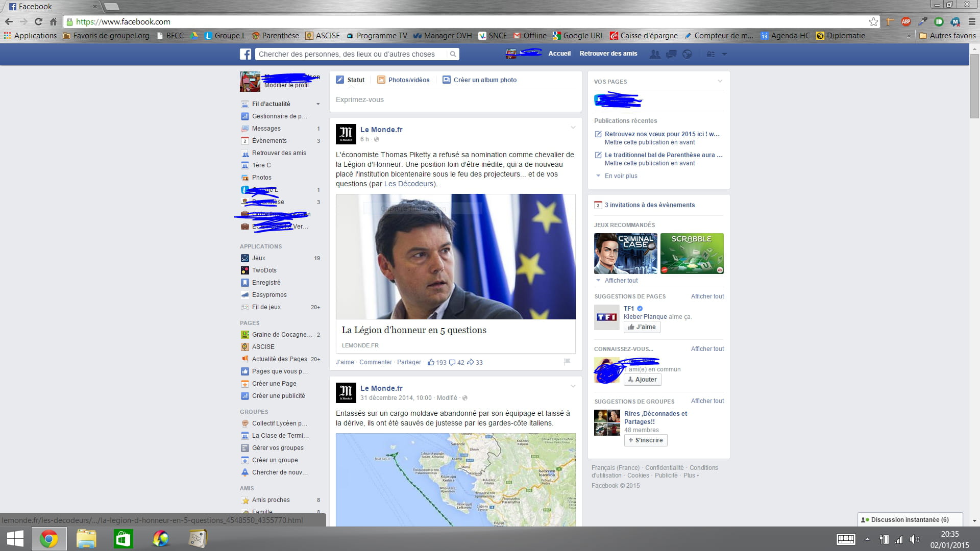The height and width of the screenshot is (551, 980).
Task: Join the Rires group via S'inscrire
Action: click(645, 440)
